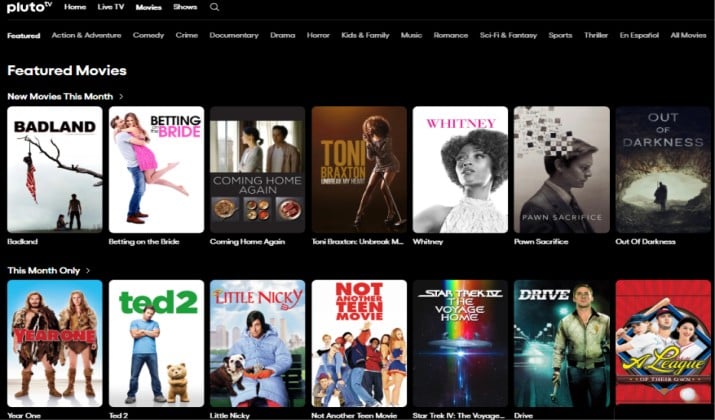Click the Coming Home Again title text

[248, 242]
